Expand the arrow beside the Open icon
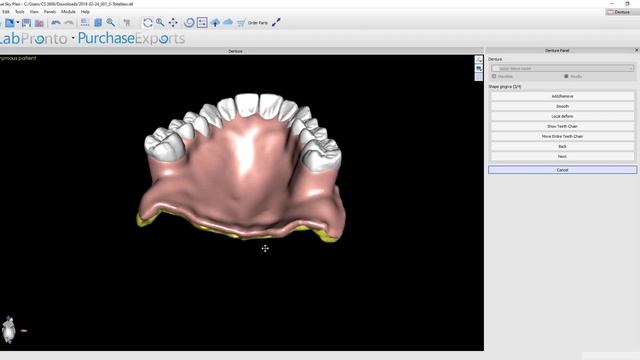This screenshot has height=360, width=640. click(x=18, y=23)
